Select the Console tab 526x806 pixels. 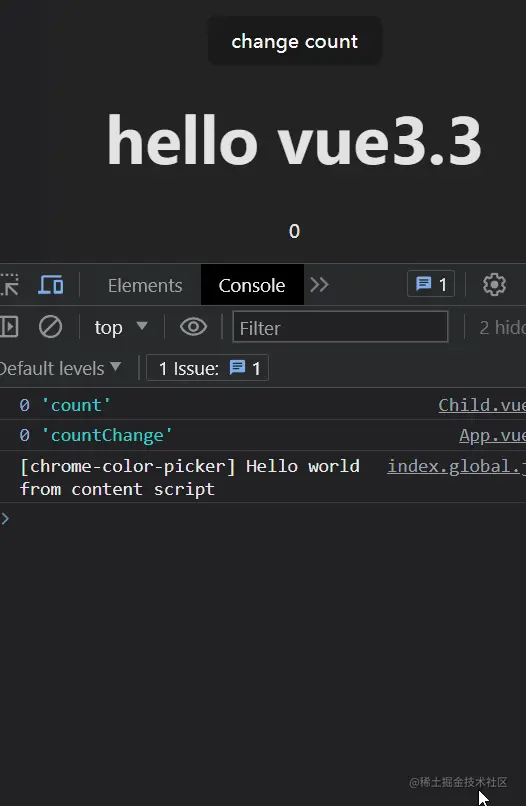(252, 285)
